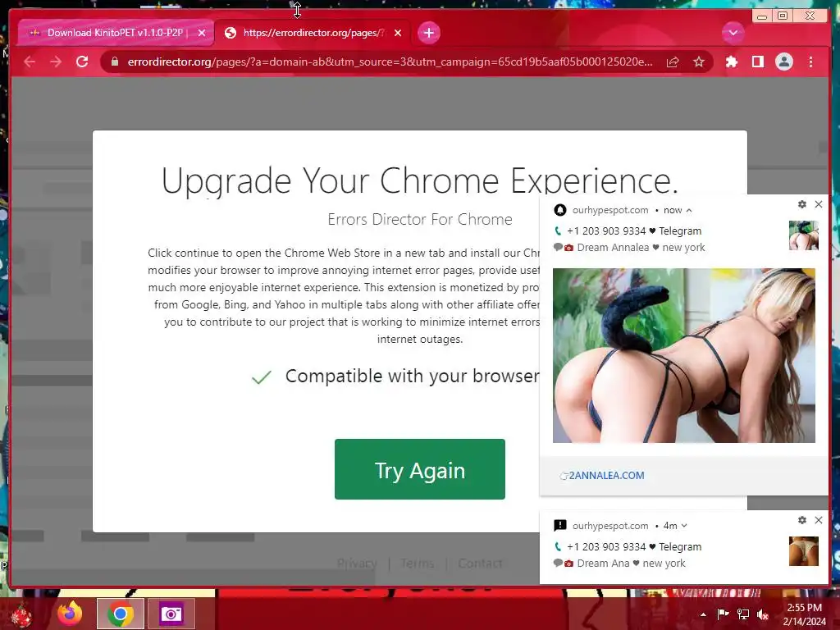Close the Download KinitoPET tab

coord(202,33)
